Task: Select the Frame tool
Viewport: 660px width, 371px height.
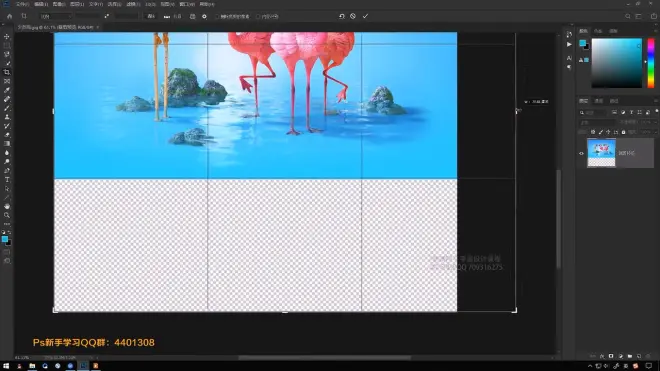Action: [7, 81]
